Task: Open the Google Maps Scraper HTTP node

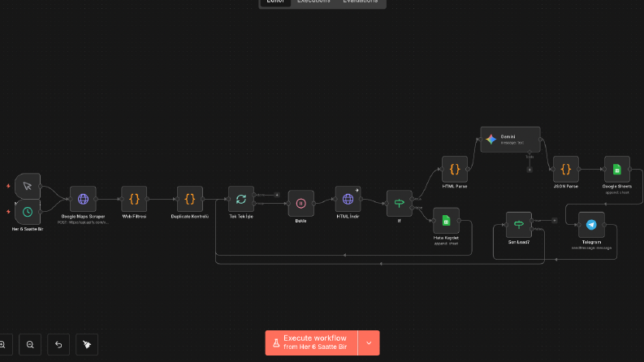Action: point(83,199)
